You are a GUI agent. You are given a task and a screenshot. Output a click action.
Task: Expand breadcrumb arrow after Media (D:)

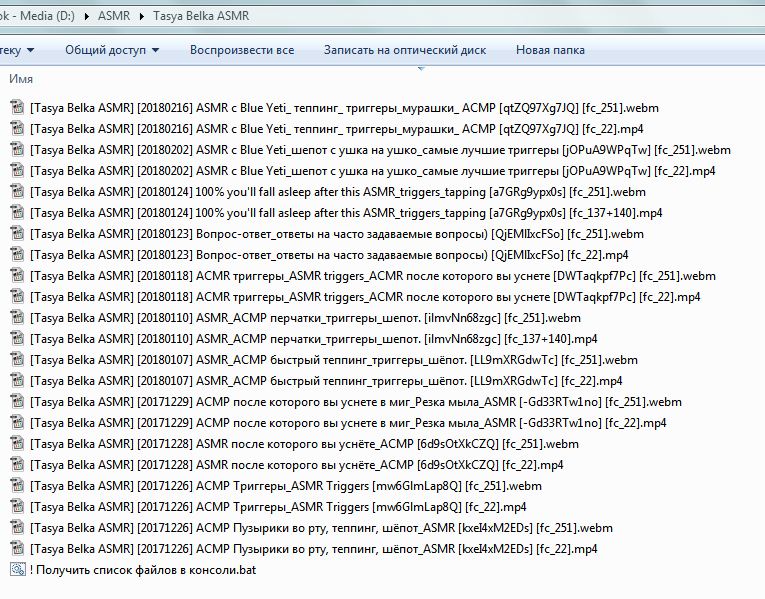click(x=87, y=16)
